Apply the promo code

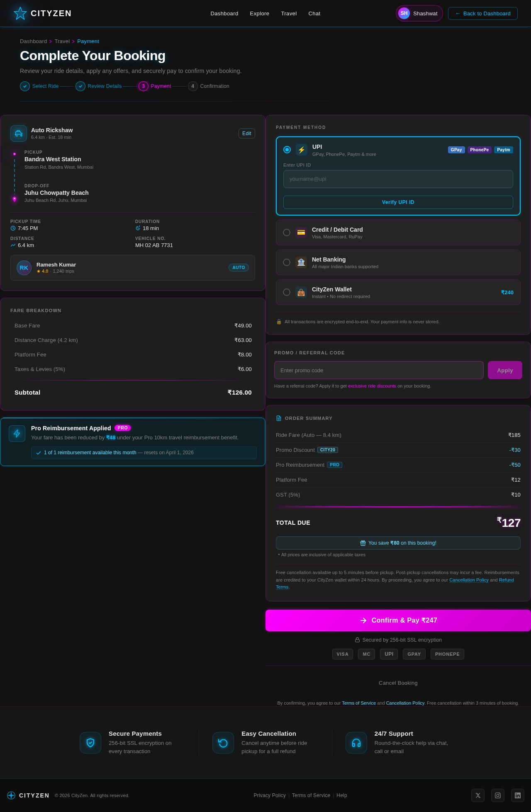pos(505,370)
